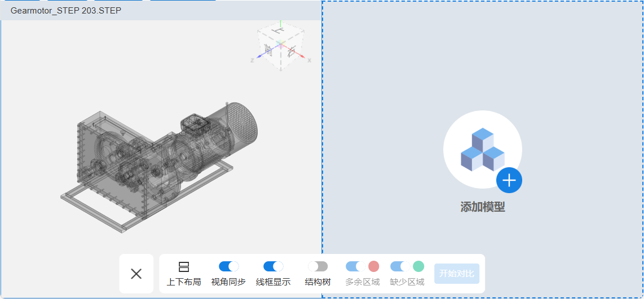Click the 添加模型 label text

[x=483, y=207]
